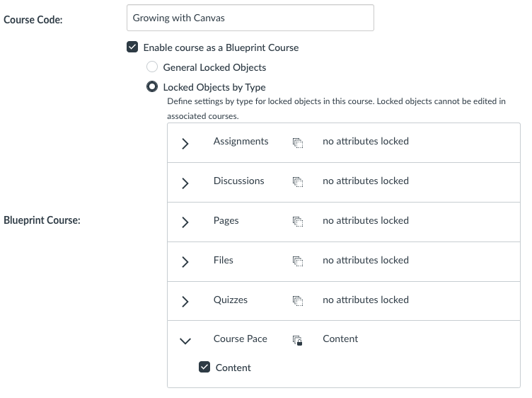
Task: Uncheck Enable course as a Blueprint Course
Action: click(132, 47)
